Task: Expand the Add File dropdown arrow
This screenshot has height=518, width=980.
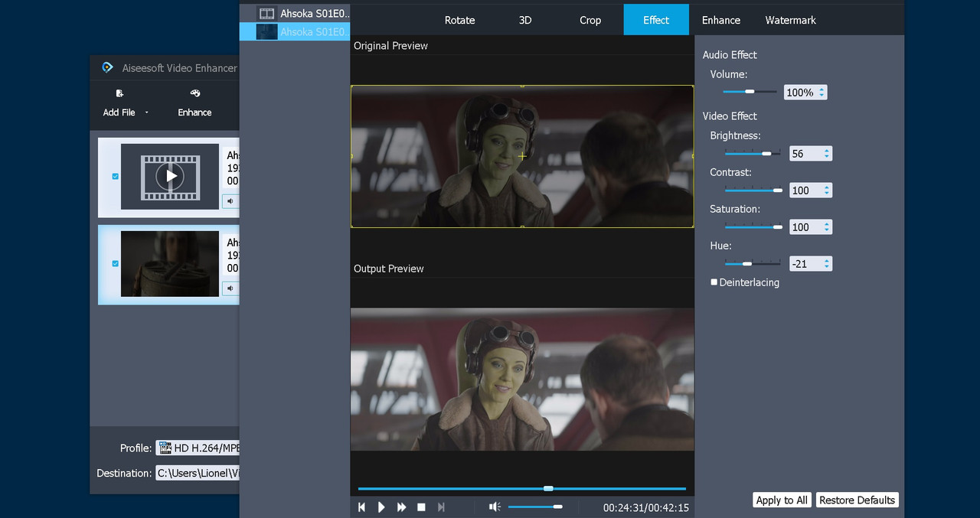Action: pos(147,112)
